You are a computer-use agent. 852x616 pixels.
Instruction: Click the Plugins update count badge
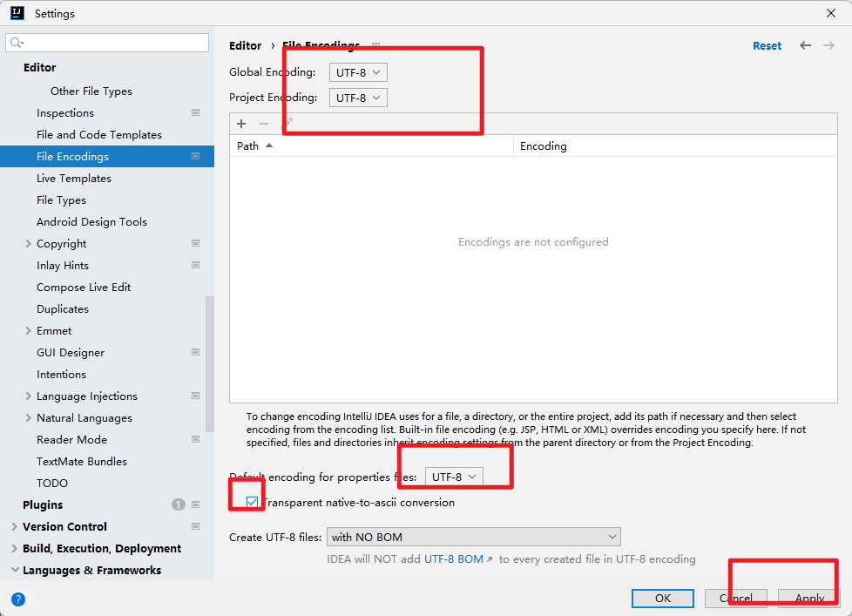point(179,504)
